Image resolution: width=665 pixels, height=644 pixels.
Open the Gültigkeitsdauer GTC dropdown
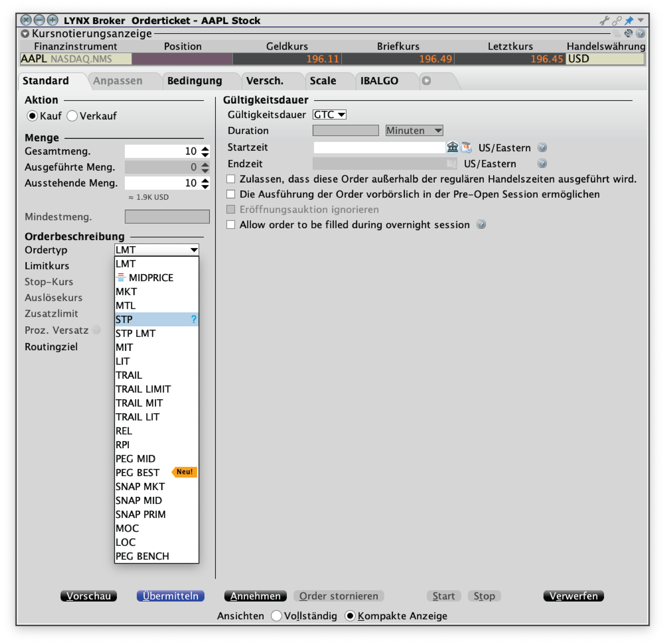[329, 115]
